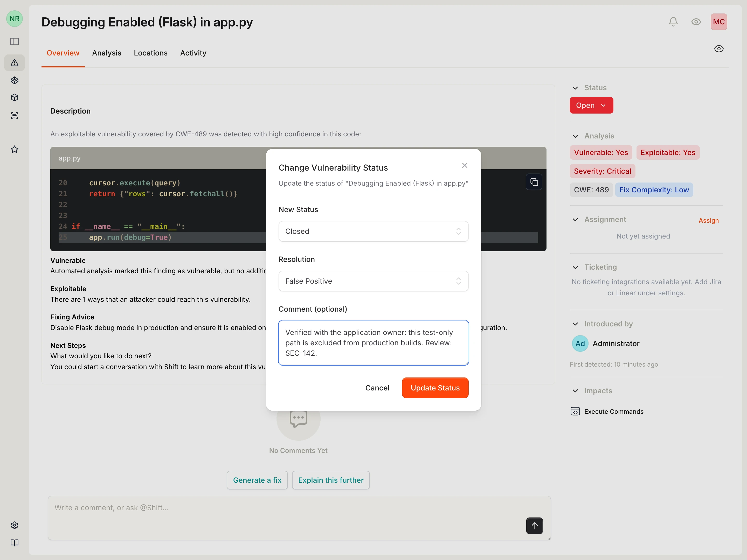
Task: Collapse the Introduced by section
Action: 575,324
